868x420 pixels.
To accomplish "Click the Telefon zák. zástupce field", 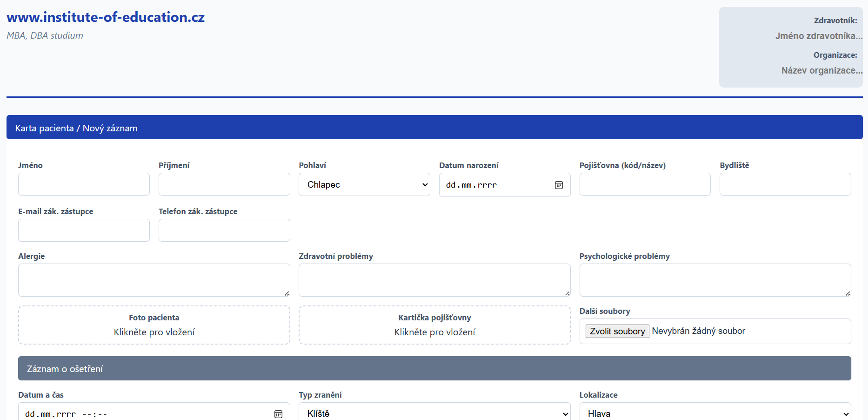I will (224, 230).
